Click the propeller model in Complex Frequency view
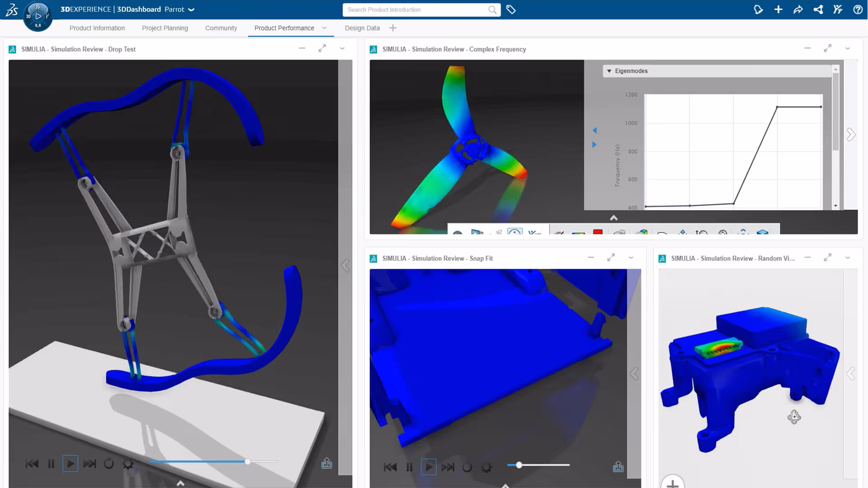The image size is (868, 488). click(470, 149)
